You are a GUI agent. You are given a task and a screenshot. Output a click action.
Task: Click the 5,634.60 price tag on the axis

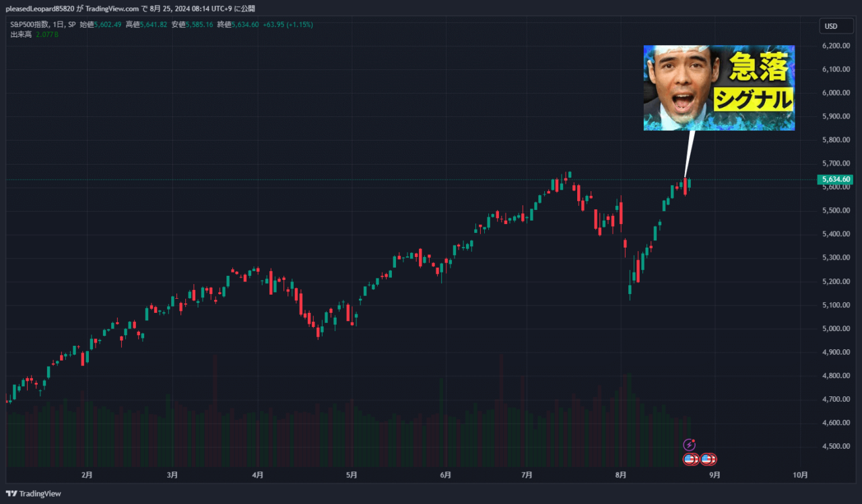(x=835, y=179)
